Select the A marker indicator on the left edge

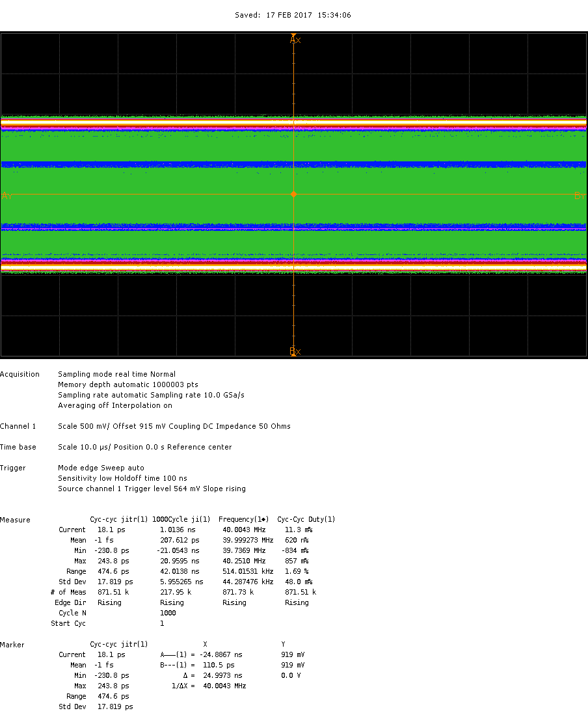(5, 195)
